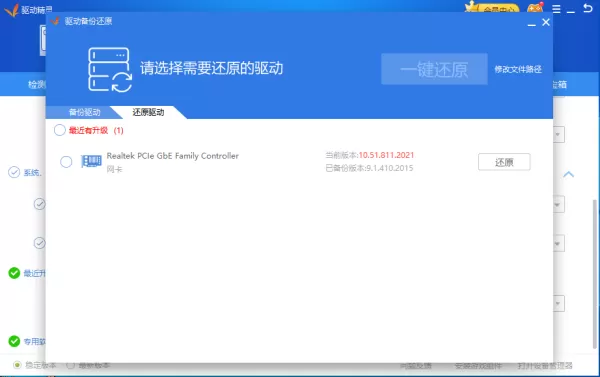600x377 pixels.
Task: Select the Realtek PCIe GbE Family Controller checkbox
Action: pyautogui.click(x=66, y=162)
